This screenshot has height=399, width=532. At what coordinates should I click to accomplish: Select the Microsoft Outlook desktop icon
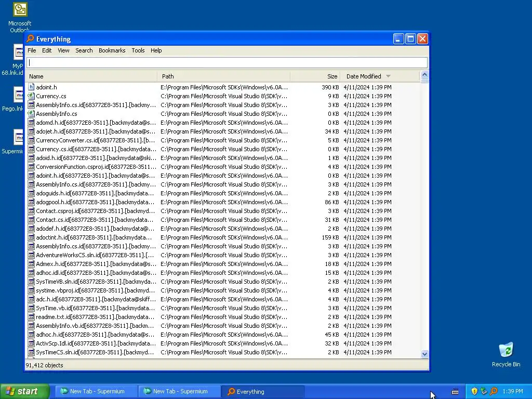coord(20,17)
